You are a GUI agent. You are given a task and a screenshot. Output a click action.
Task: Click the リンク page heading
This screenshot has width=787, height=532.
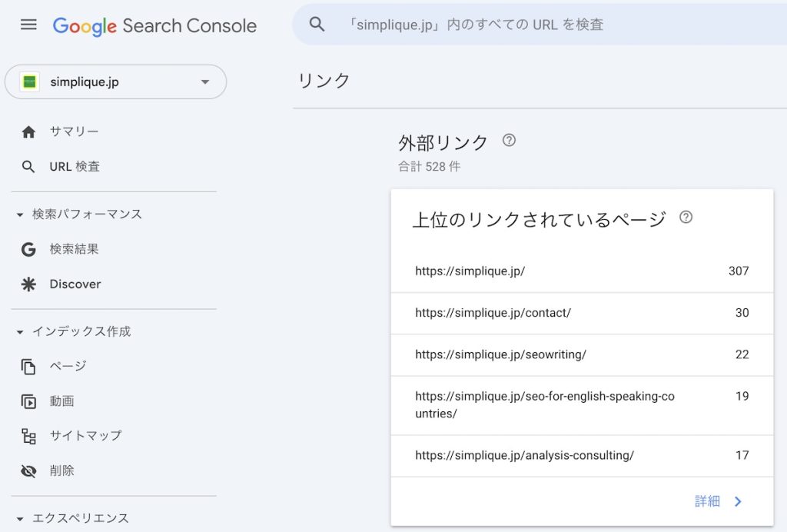coord(324,80)
